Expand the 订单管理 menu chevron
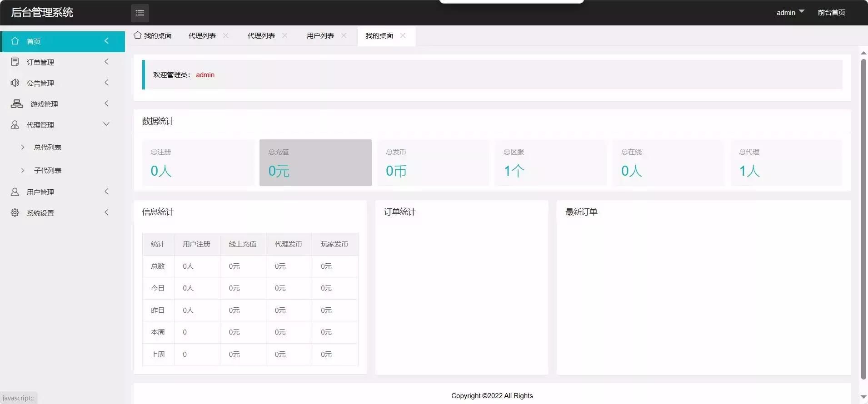868x404 pixels. coord(106,61)
